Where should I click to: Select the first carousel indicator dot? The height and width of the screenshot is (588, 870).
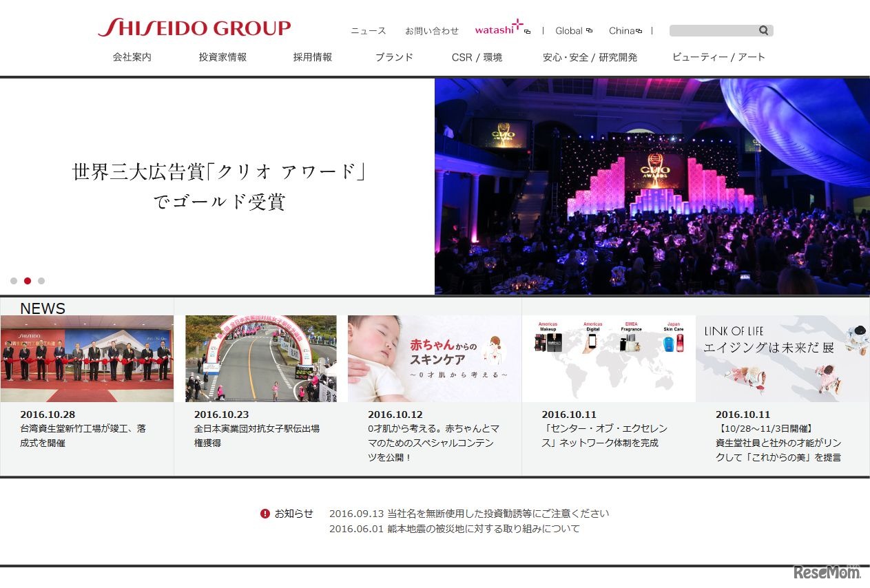pos(14,280)
